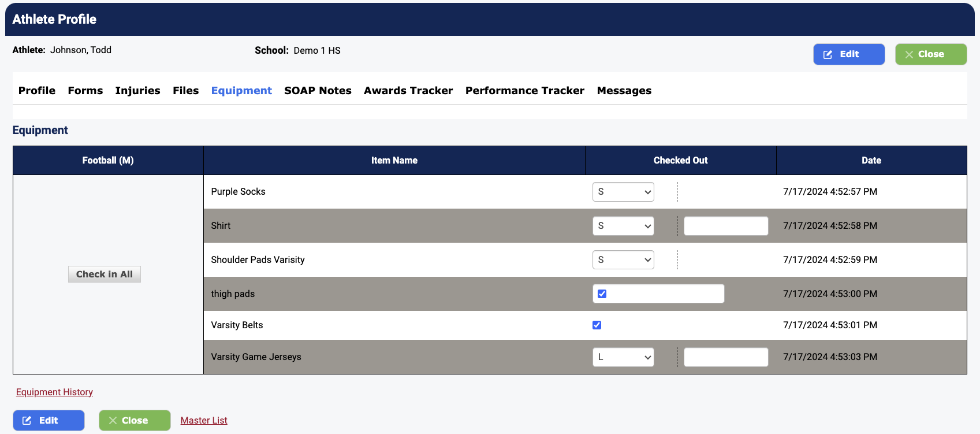Click the Date column header
Image resolution: width=980 pixels, height=434 pixels.
pyautogui.click(x=871, y=161)
